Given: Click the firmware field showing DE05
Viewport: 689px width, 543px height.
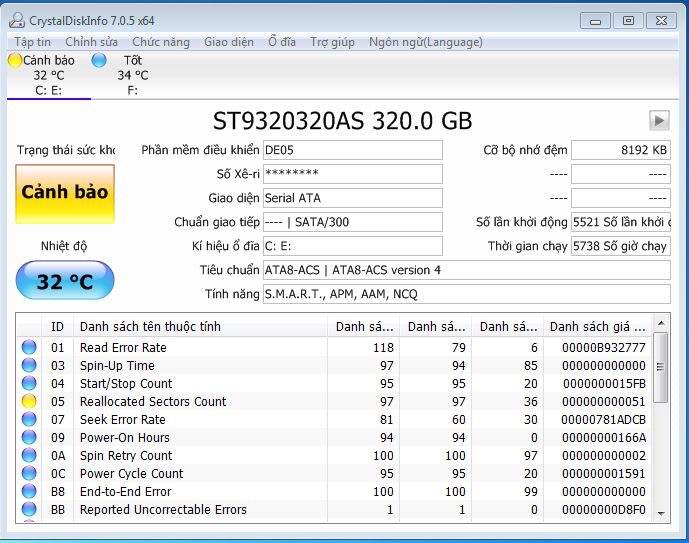Looking at the screenshot, I should pyautogui.click(x=351, y=150).
